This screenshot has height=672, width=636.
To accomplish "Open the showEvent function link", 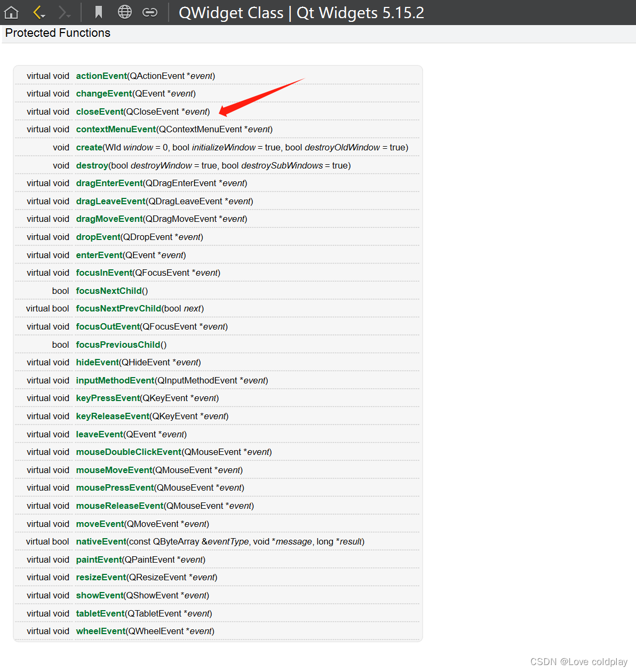I will (100, 595).
